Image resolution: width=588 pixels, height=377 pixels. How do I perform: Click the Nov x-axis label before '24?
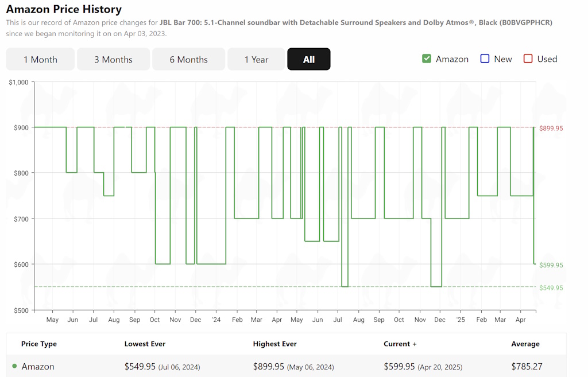[175, 320]
